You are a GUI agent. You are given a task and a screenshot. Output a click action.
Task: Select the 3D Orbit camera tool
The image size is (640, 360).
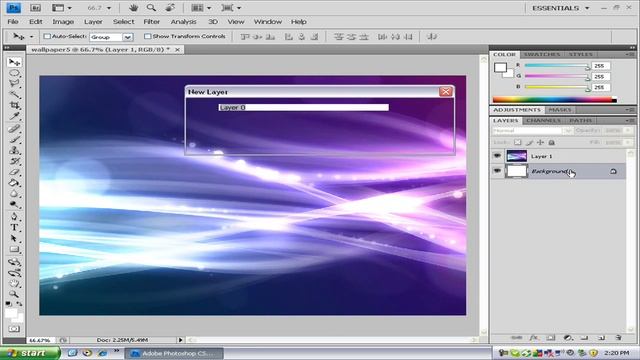(x=14, y=272)
